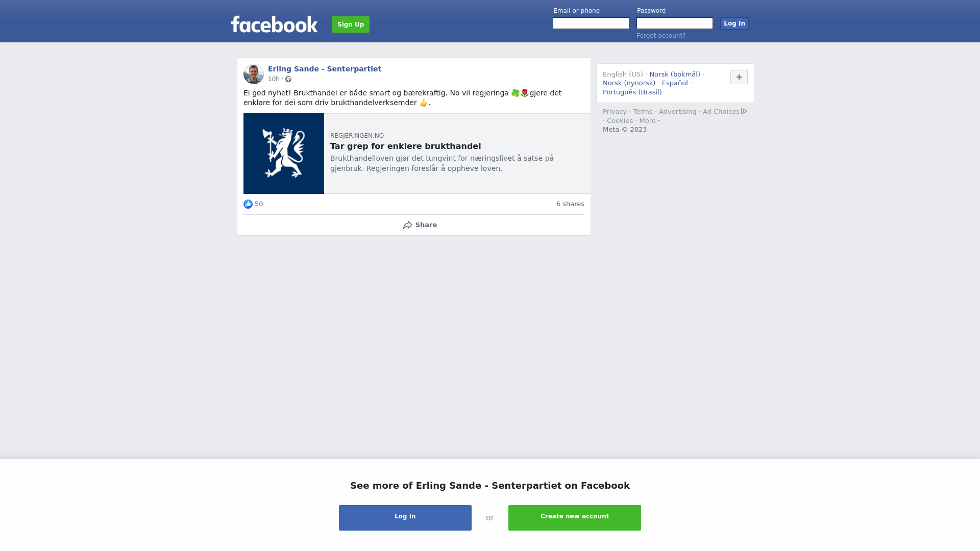
Task: Click the Facebook logo
Action: point(274,24)
